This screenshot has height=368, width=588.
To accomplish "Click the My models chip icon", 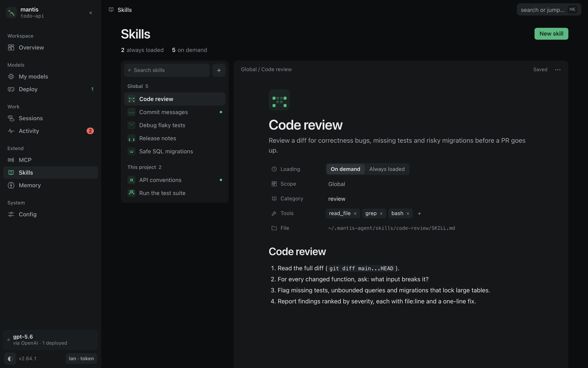I will tap(11, 76).
